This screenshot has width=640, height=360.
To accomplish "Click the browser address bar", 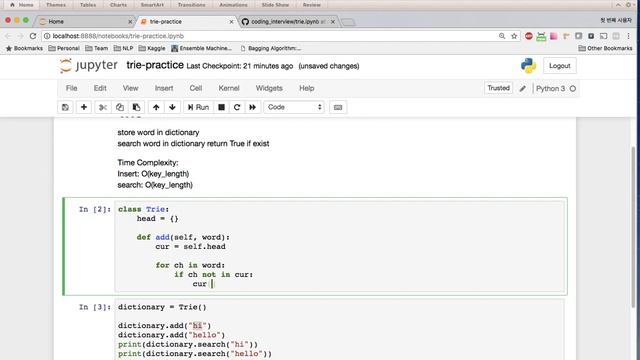I will [269, 36].
